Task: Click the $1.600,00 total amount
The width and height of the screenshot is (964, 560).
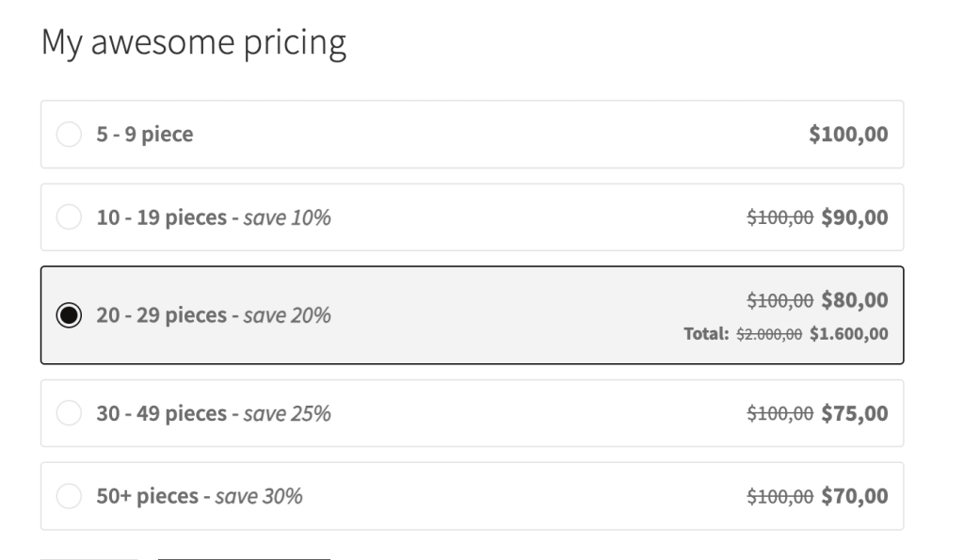Action: (848, 333)
